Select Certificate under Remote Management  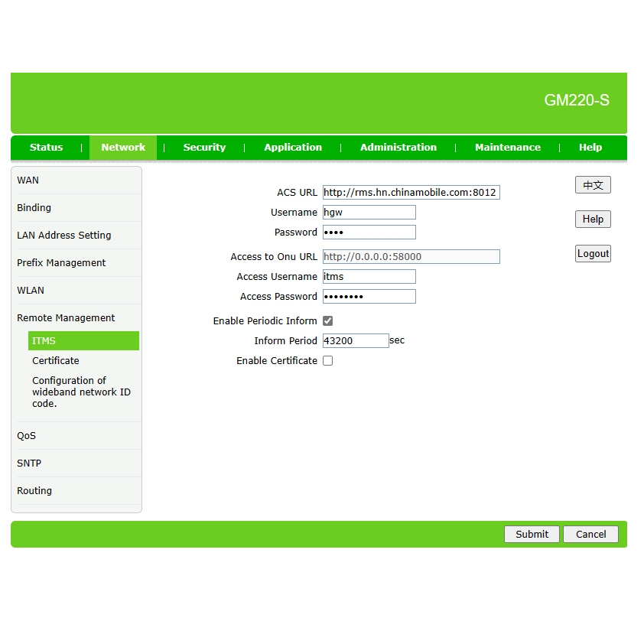[x=56, y=361]
